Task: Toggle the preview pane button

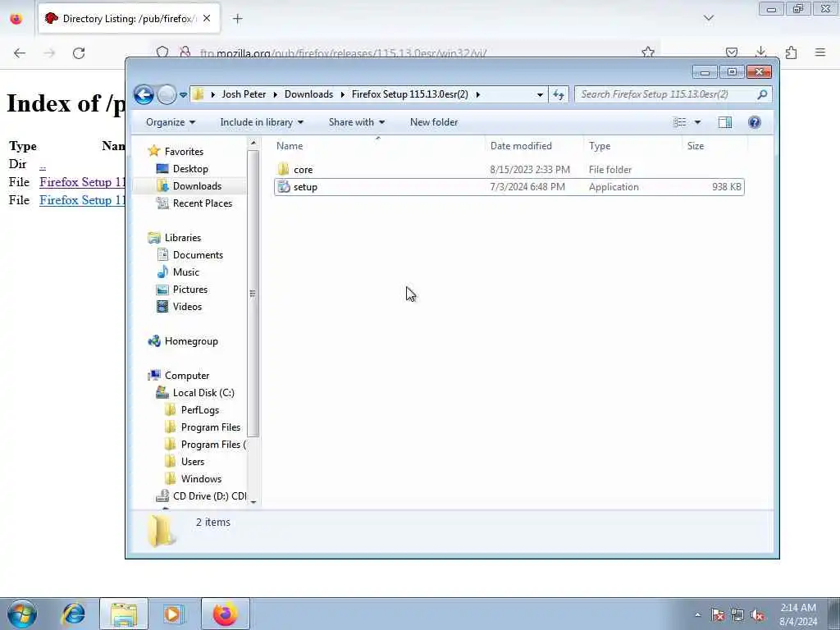Action: point(725,122)
